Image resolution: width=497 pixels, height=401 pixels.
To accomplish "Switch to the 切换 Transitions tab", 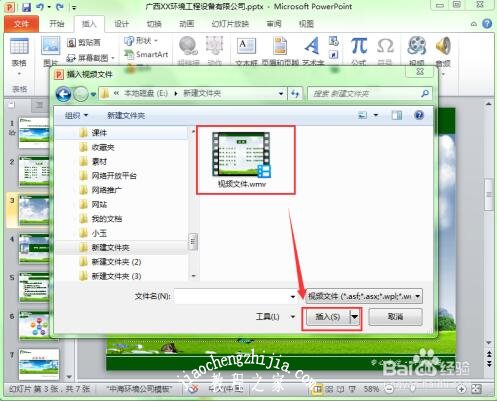I will pos(154,24).
